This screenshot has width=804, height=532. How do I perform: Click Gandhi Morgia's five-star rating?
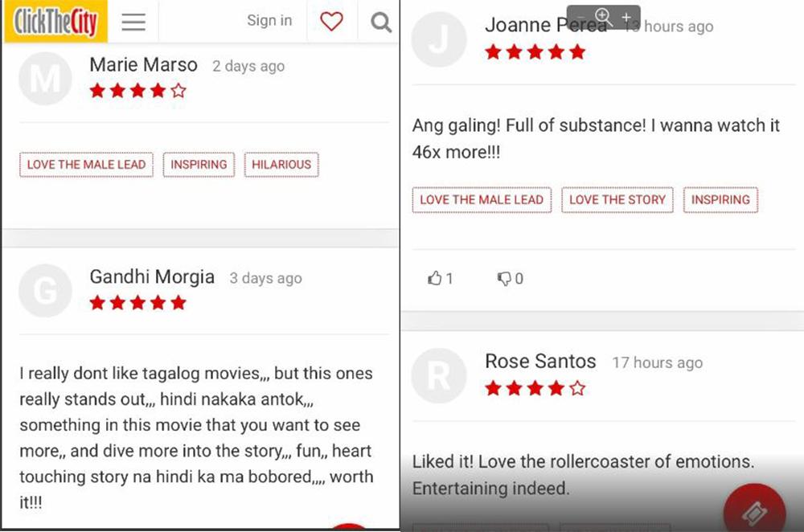pyautogui.click(x=137, y=303)
